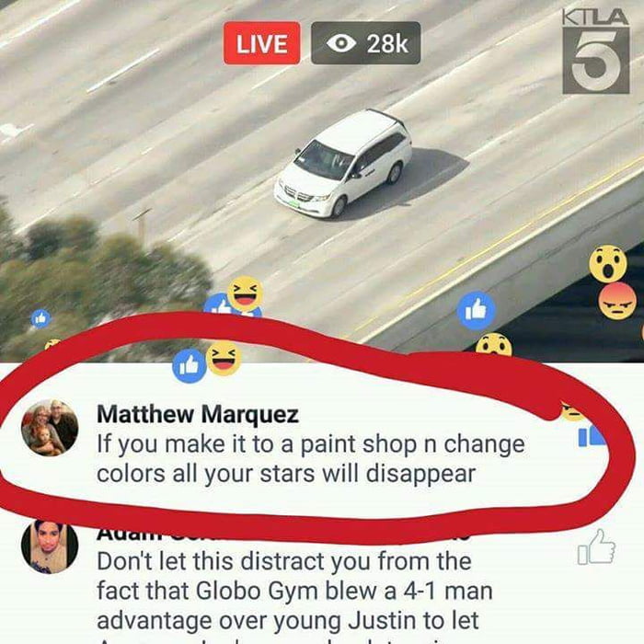Click the KTLA 5 logo watermark
The height and width of the screenshot is (644, 644).
(x=595, y=52)
